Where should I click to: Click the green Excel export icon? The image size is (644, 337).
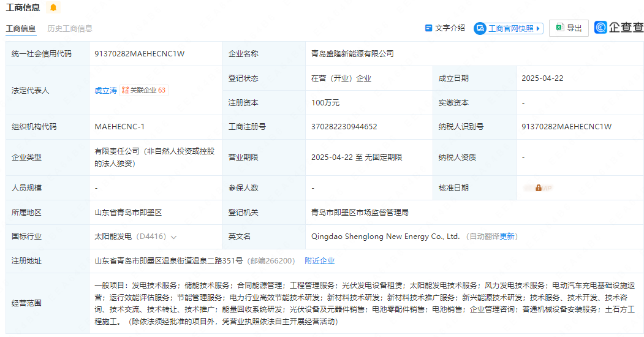click(x=559, y=28)
